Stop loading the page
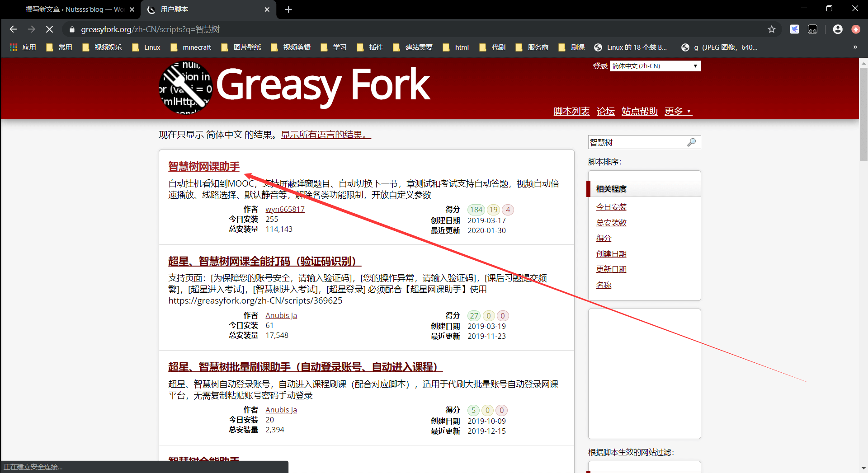The width and height of the screenshot is (868, 473). click(50, 29)
